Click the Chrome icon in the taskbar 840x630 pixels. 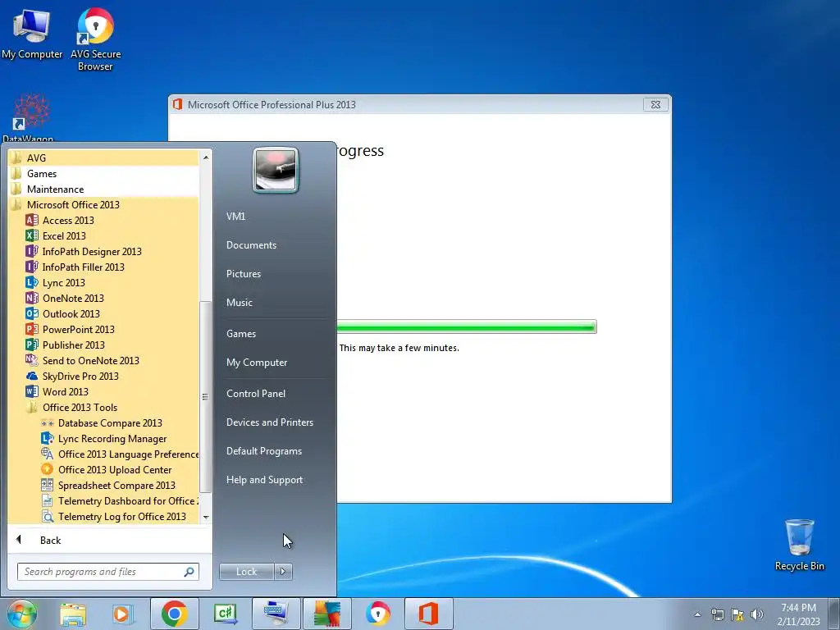tap(174, 614)
